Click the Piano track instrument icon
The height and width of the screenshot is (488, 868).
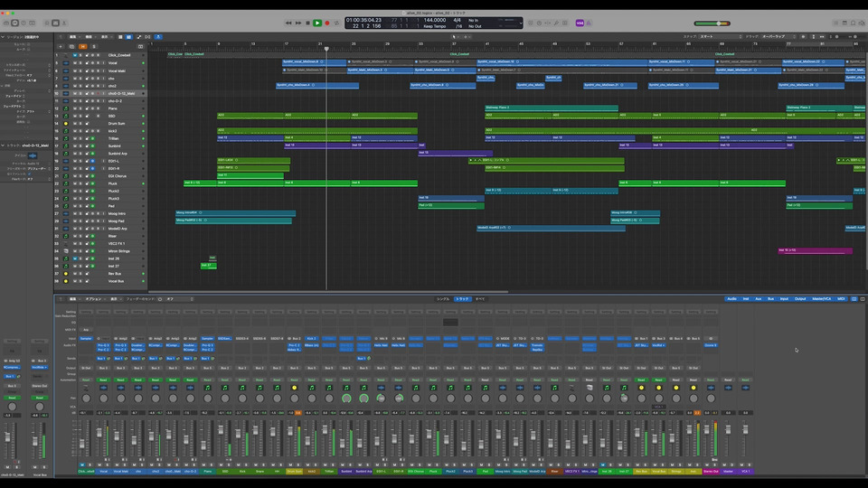(x=65, y=108)
